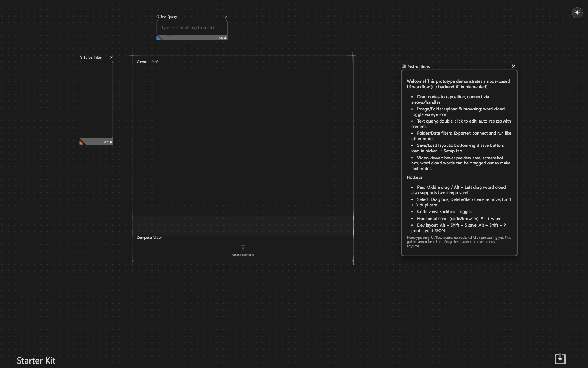
Task: Click the orange corner handle on Folder Filter
Action: 82,143
